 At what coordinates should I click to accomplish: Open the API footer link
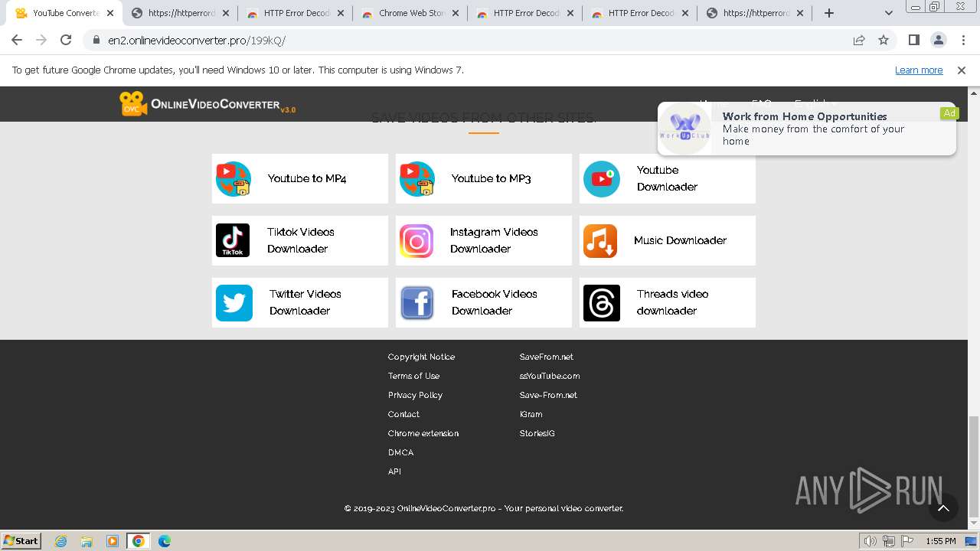pyautogui.click(x=394, y=471)
